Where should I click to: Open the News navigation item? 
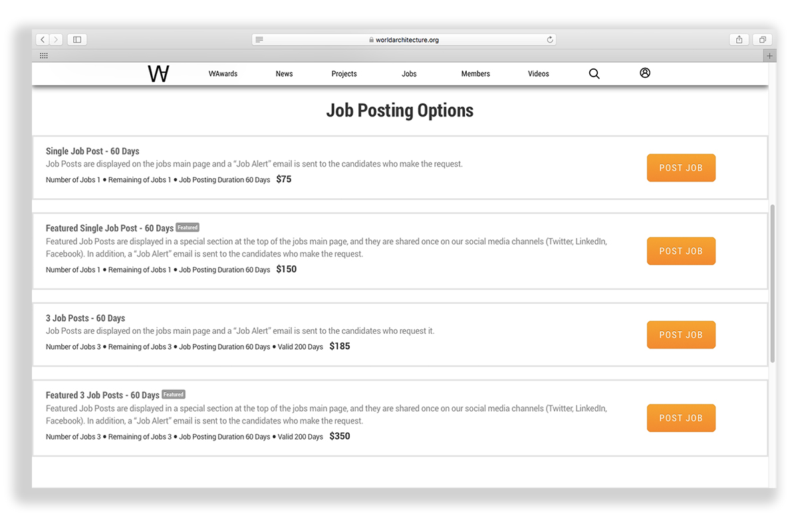pos(284,74)
